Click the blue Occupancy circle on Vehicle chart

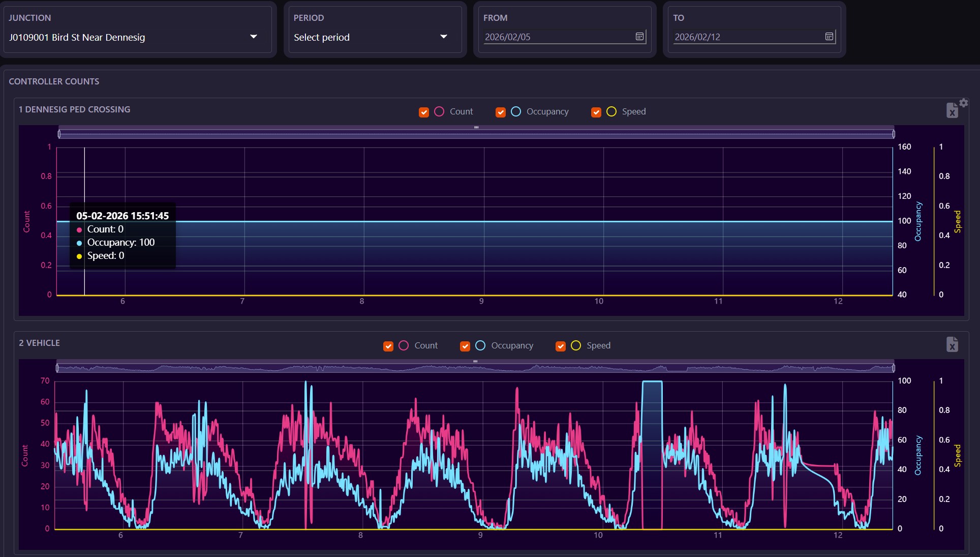[480, 345]
